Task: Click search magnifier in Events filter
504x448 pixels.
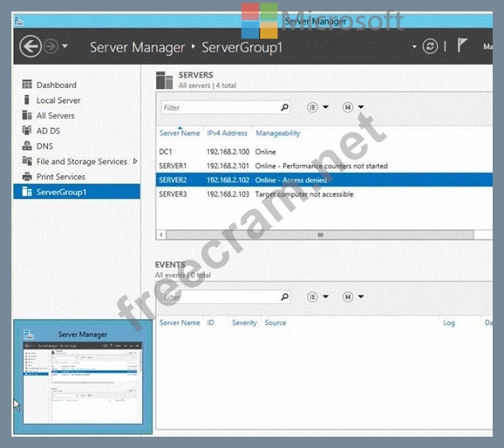Action: (284, 297)
